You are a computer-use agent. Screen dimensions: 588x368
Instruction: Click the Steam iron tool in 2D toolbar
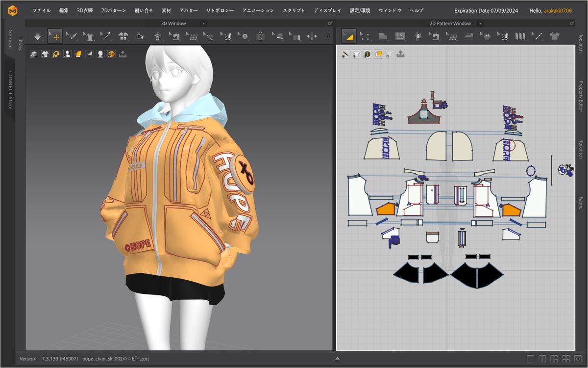pos(469,36)
